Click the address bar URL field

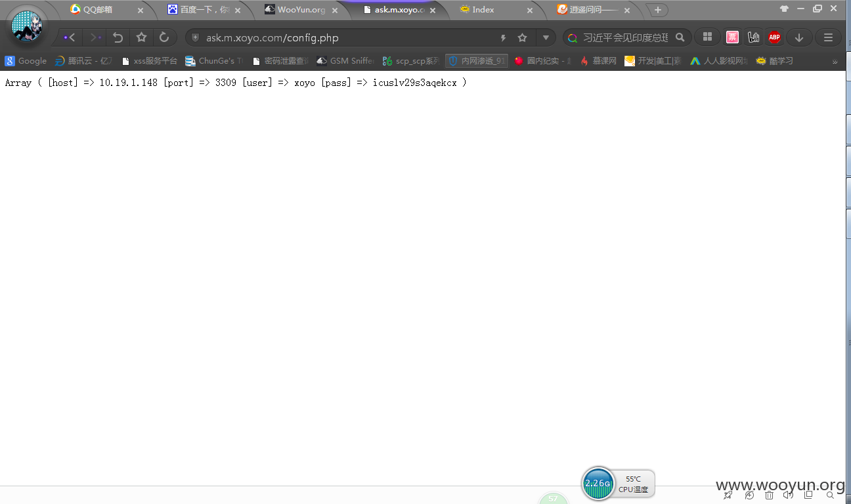[348, 38]
